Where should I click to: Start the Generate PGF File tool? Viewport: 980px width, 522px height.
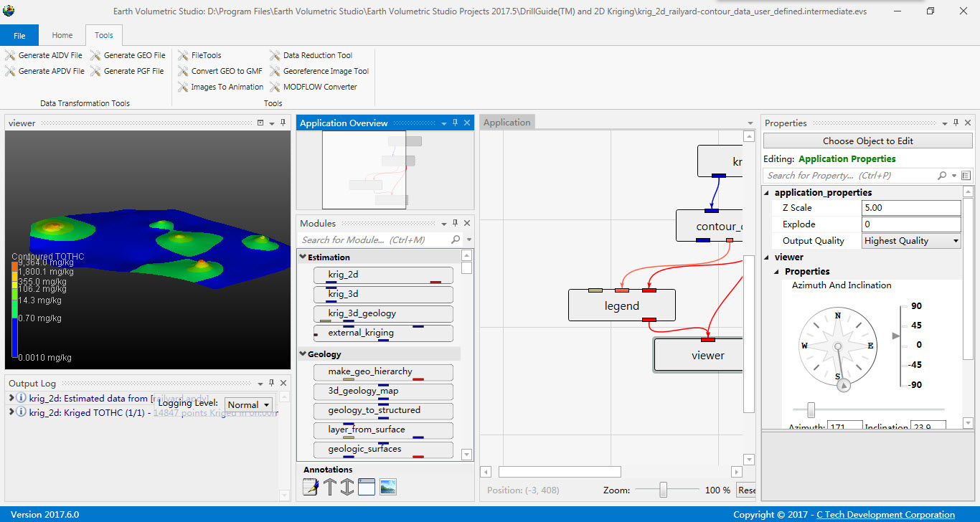pos(127,71)
